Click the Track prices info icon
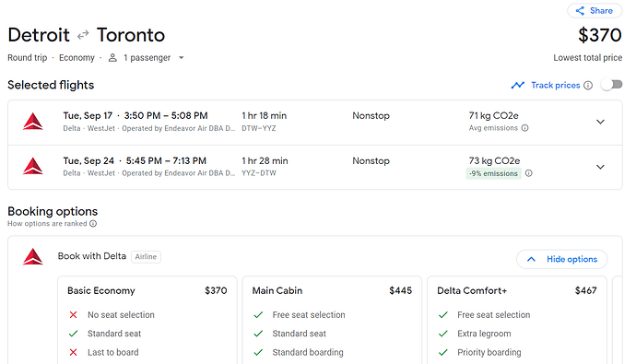 pos(588,85)
